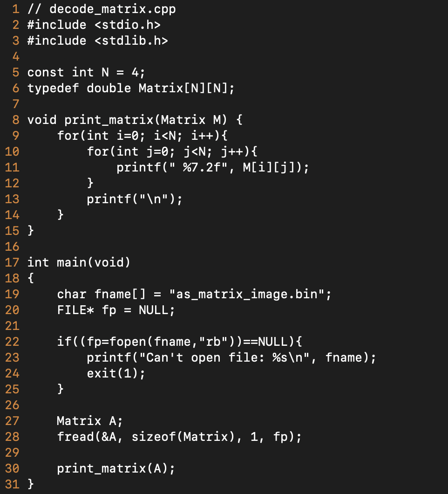
Task: Click the stdlib.h include on line 3
Action: [x=98, y=41]
